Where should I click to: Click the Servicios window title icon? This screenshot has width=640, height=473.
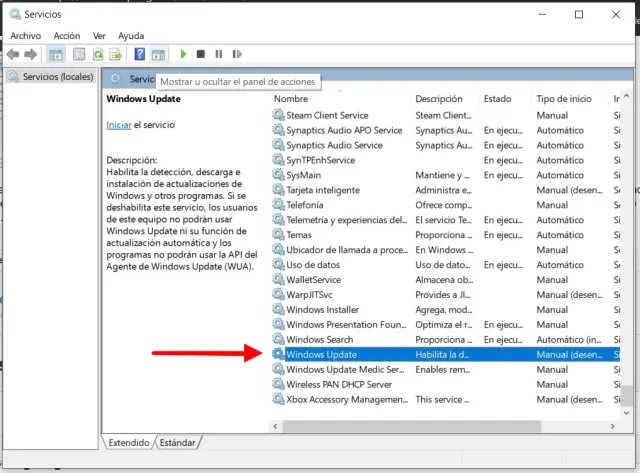click(15, 14)
